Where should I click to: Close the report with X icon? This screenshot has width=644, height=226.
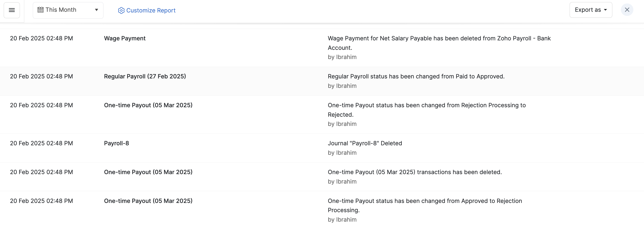pyautogui.click(x=627, y=10)
